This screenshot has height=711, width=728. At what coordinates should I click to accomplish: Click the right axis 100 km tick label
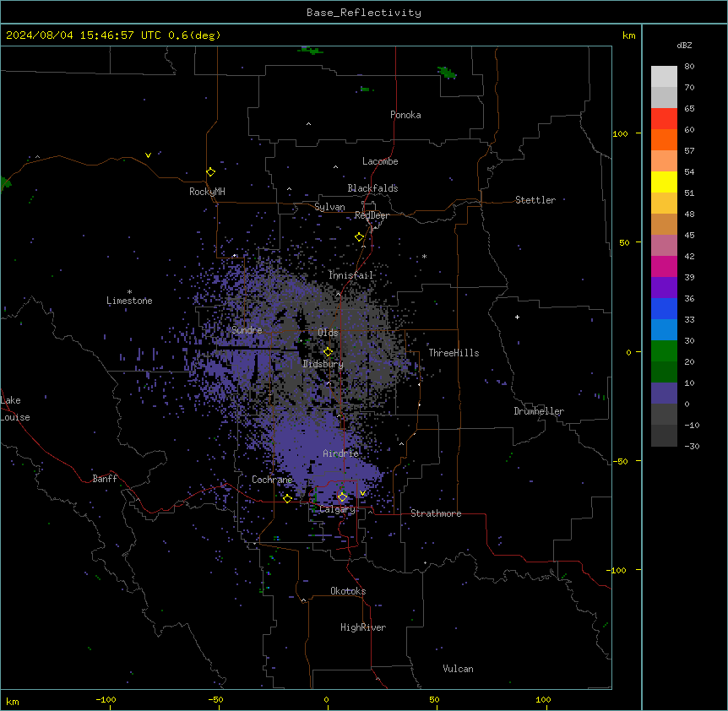click(x=620, y=133)
